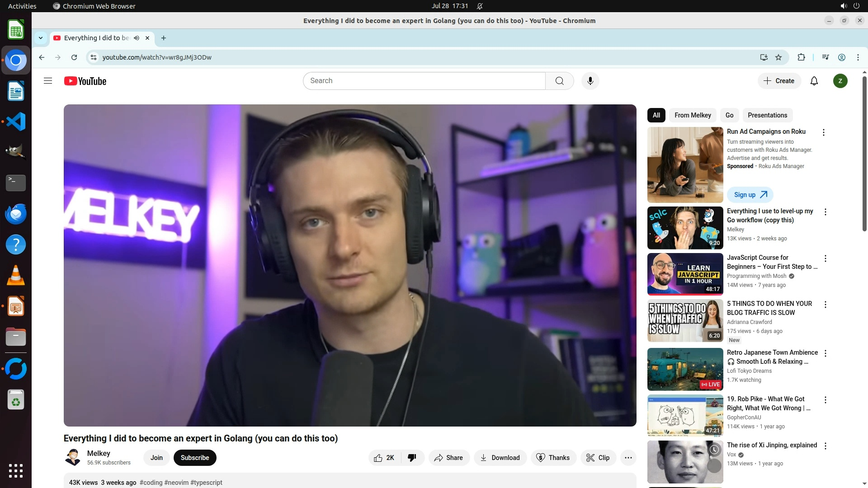Subscribe to the Melkey channel
Viewport: 868px width, 488px height.
[195, 458]
